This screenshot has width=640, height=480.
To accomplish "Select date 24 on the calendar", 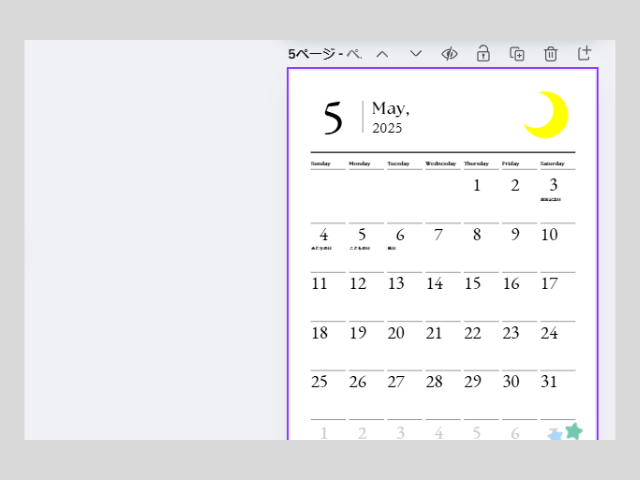I will (x=549, y=333).
